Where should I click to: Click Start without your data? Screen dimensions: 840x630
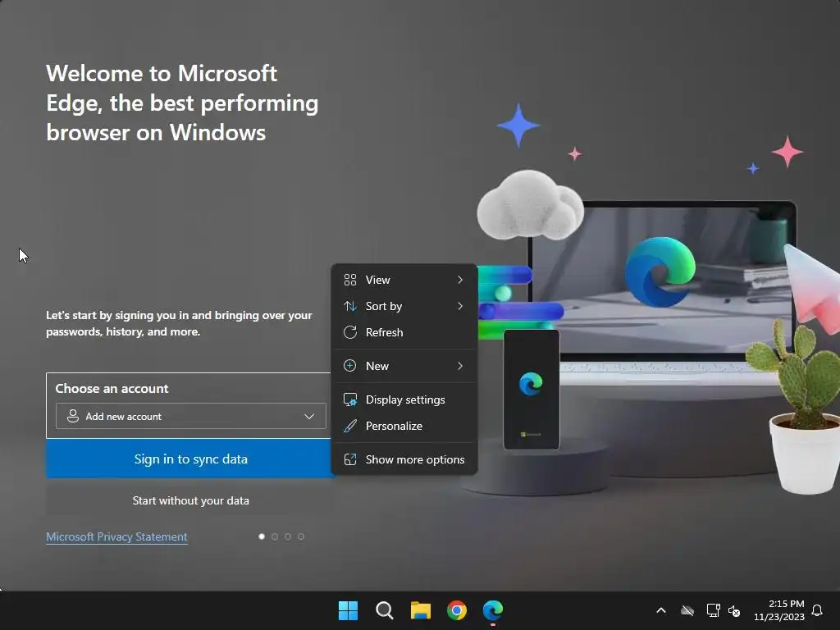[190, 500]
